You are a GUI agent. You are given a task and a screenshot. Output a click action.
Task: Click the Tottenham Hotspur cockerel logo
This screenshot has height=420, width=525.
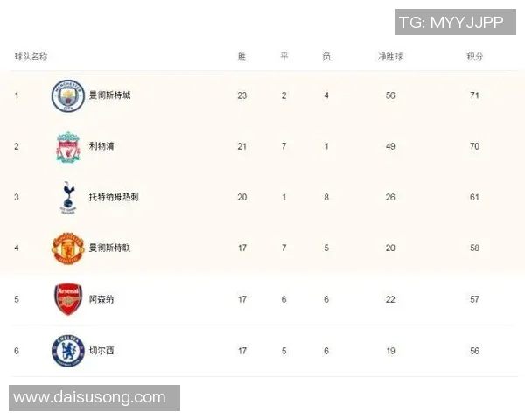(67, 197)
